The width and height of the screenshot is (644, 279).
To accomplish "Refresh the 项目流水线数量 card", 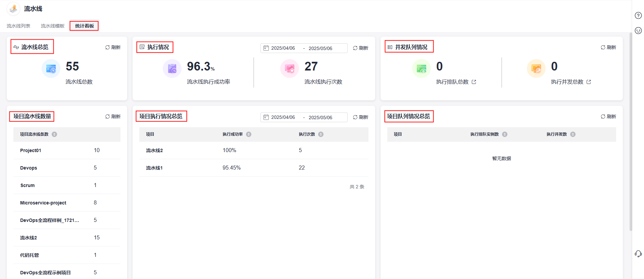I will tap(113, 117).
